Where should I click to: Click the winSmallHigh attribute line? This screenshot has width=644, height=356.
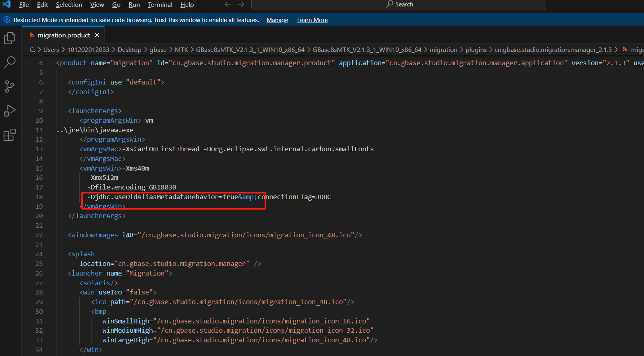[x=236, y=321]
